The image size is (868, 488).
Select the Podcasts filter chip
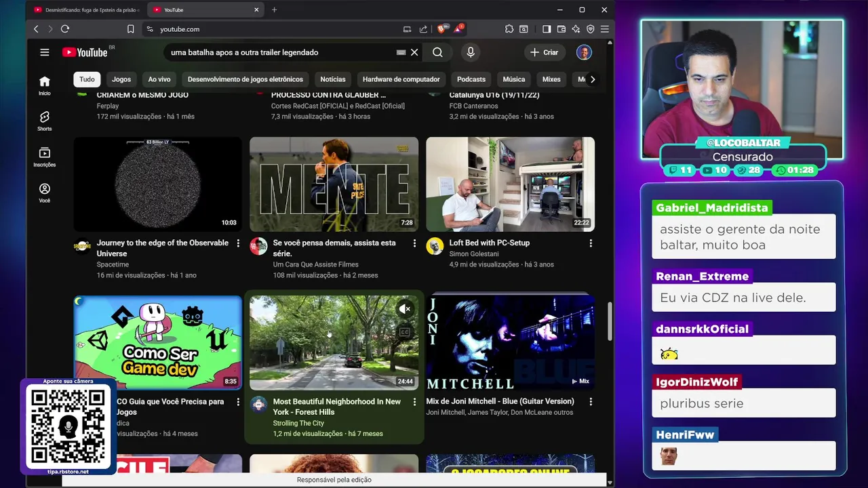[471, 79]
